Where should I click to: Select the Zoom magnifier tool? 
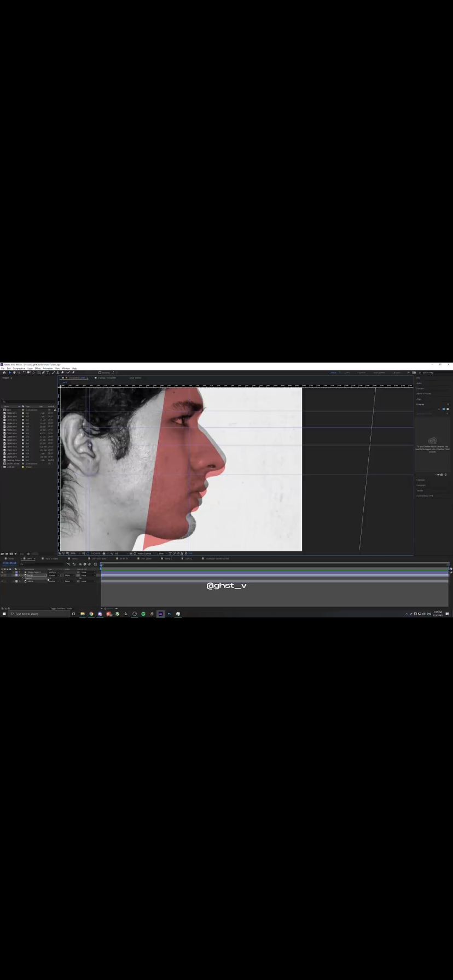19,372
